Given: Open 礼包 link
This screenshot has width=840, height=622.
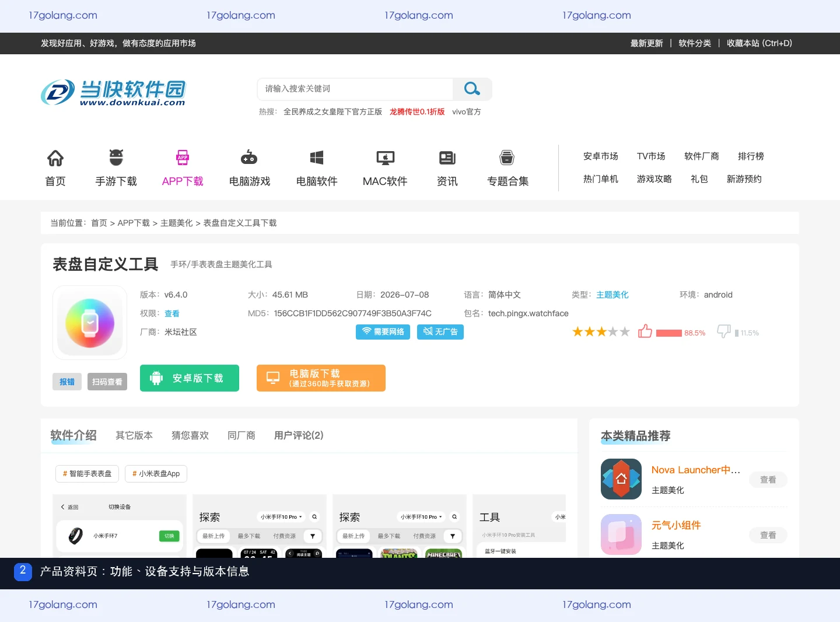Looking at the screenshot, I should tap(699, 179).
